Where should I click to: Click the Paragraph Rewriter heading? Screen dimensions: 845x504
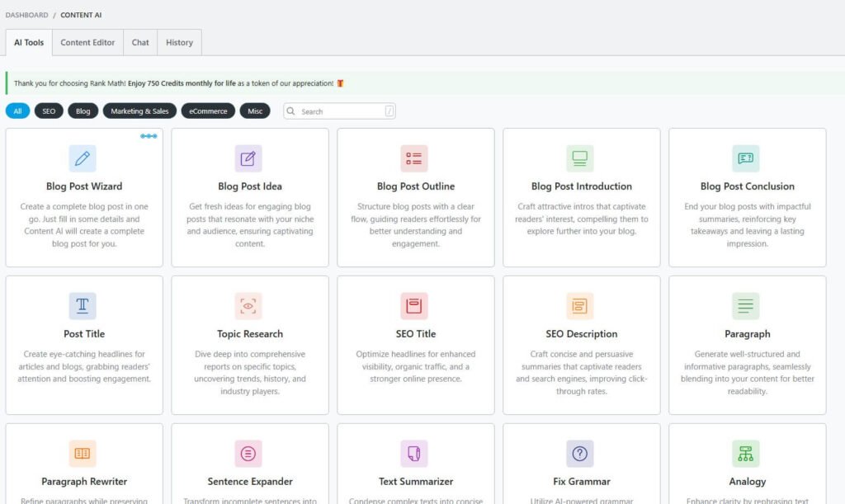tap(84, 482)
